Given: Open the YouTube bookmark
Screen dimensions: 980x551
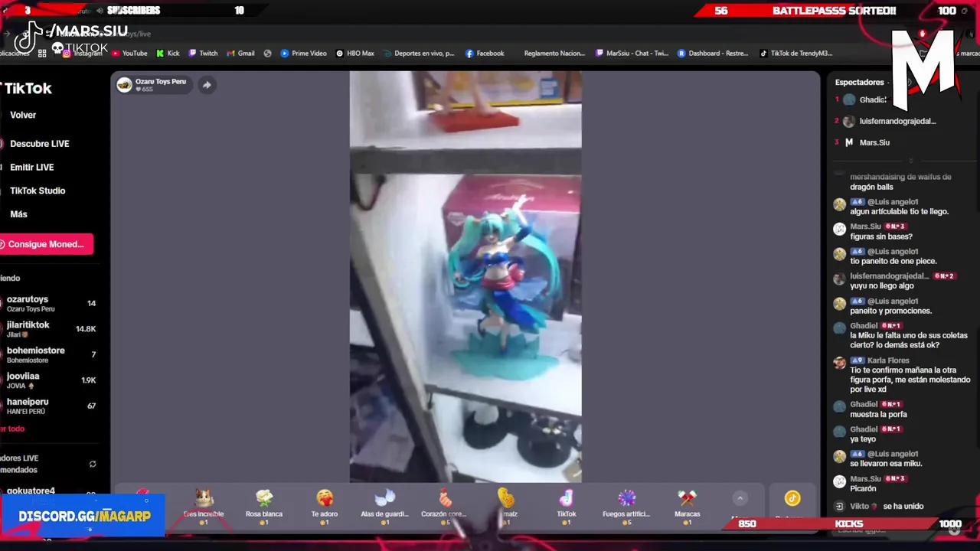Looking at the screenshot, I should click(129, 54).
